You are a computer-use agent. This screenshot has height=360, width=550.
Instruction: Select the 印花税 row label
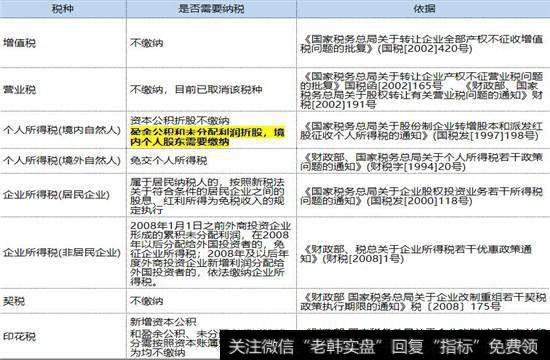19,336
